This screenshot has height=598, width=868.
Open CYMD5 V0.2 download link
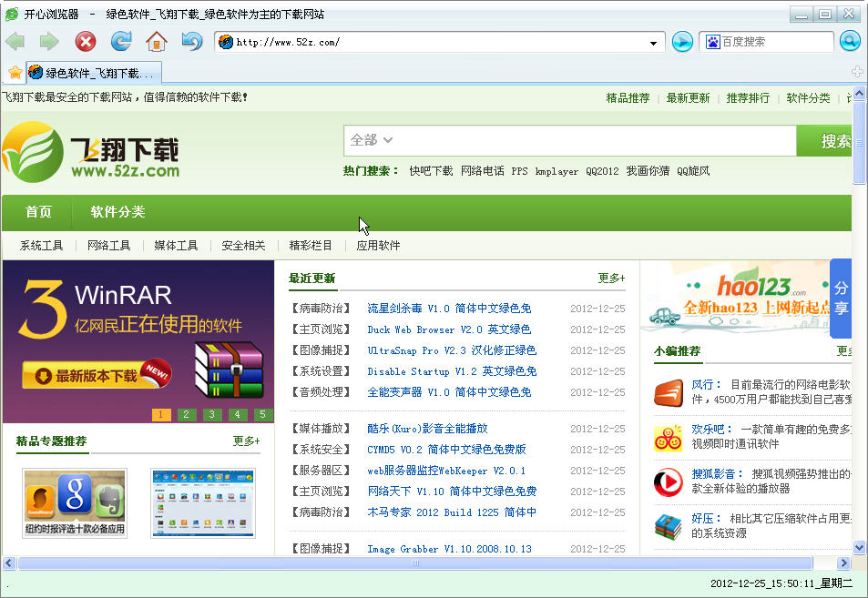[446, 450]
